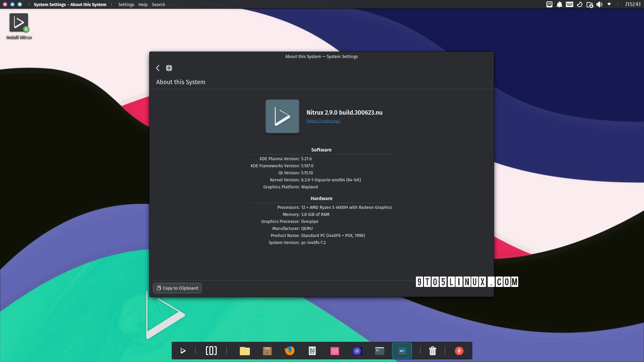644x362 pixels.
Task: Click the tiling window manager taskbar icon
Action: [x=211, y=351]
